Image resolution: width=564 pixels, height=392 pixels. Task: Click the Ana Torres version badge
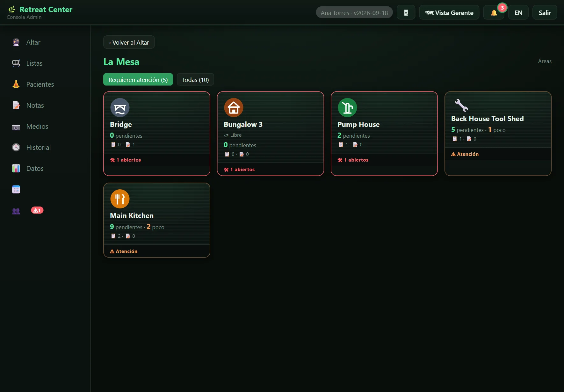coord(354,13)
